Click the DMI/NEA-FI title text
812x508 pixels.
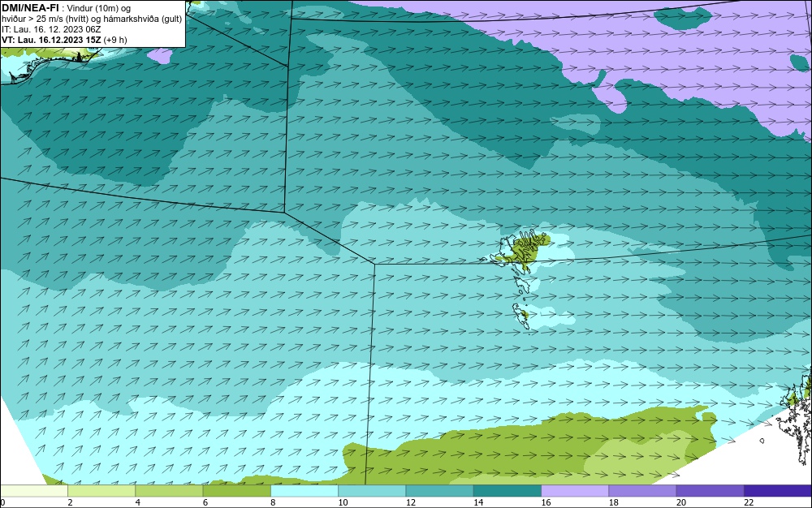pyautogui.click(x=30, y=8)
